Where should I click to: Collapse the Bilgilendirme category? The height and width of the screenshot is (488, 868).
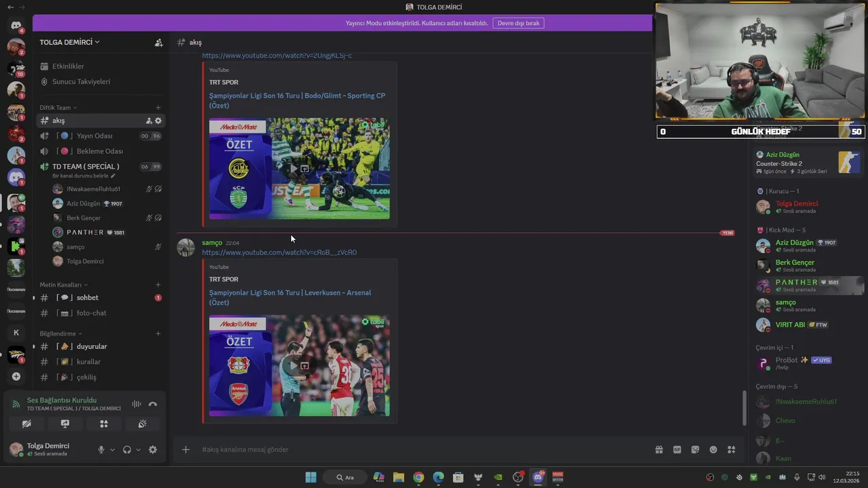click(x=60, y=333)
